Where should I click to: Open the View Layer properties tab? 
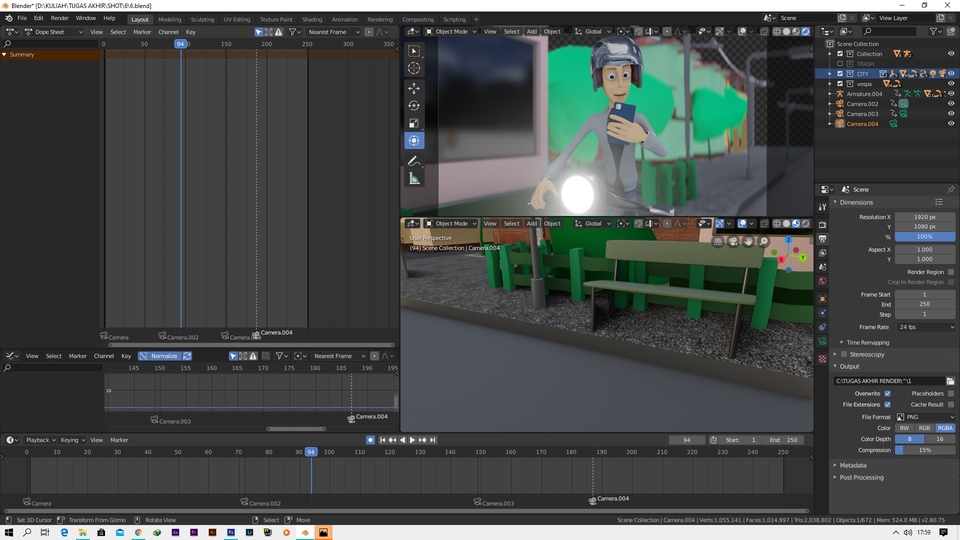tap(822, 253)
